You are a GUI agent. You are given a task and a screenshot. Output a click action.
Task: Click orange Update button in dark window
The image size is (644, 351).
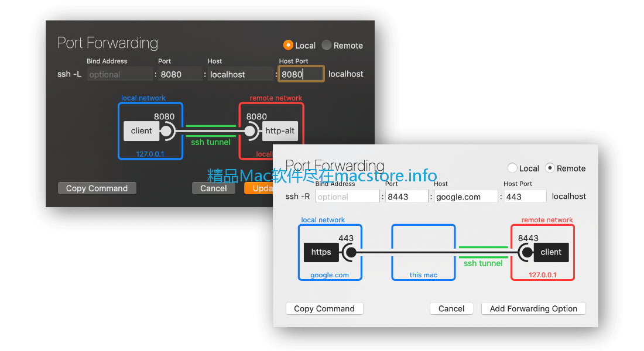(259, 188)
